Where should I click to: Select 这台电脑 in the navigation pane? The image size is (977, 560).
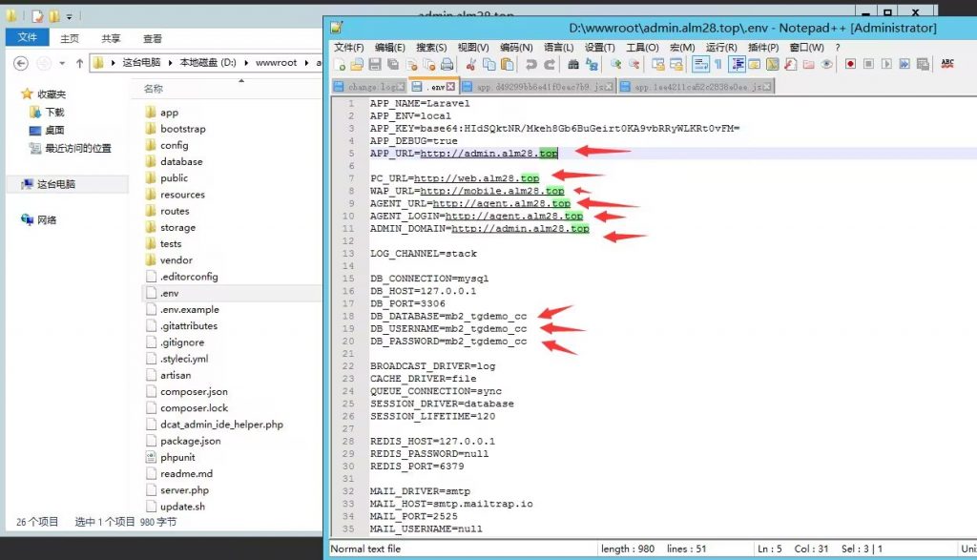point(55,184)
